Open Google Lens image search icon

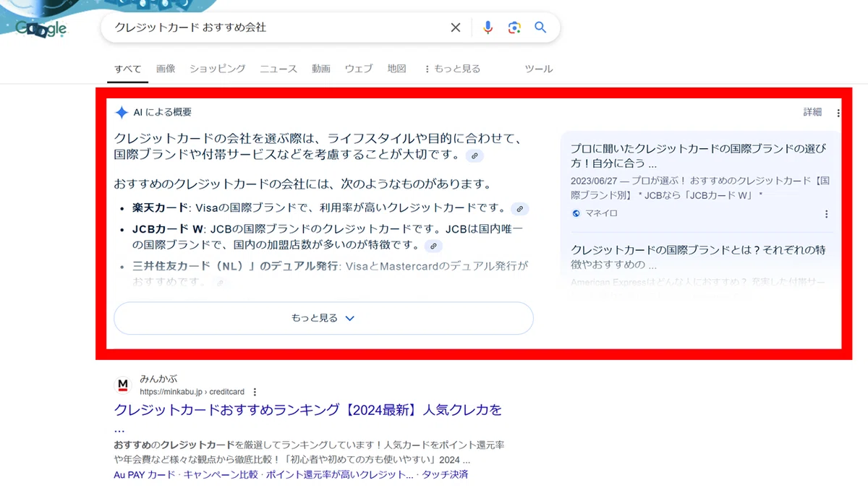pos(514,27)
